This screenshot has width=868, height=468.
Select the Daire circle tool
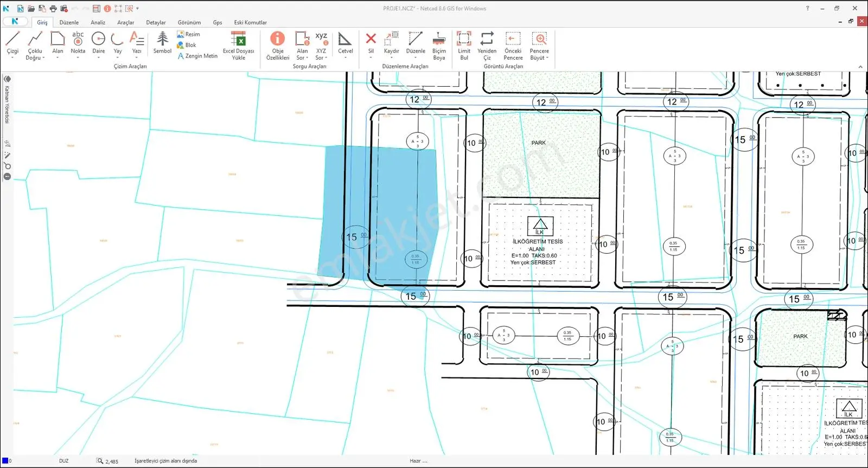coord(98,43)
